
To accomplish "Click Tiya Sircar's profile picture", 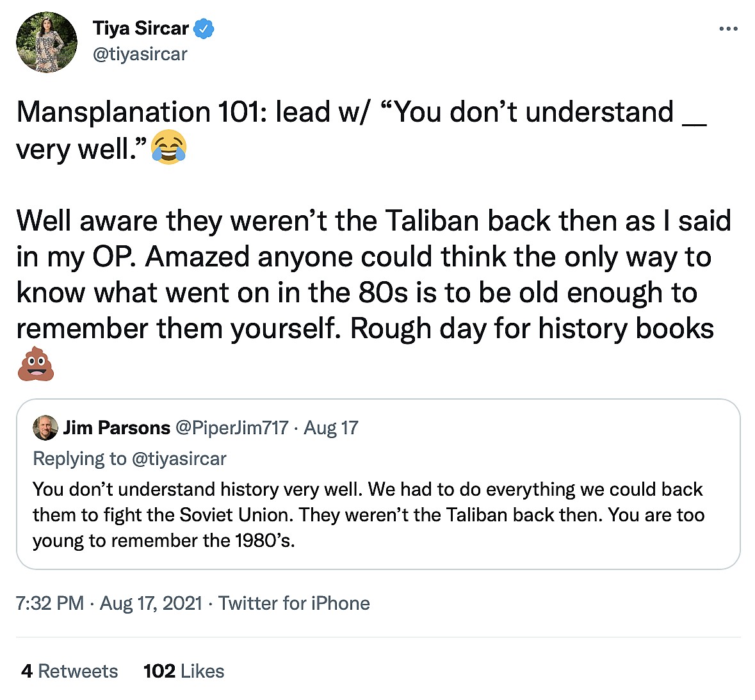I will pyautogui.click(x=47, y=42).
